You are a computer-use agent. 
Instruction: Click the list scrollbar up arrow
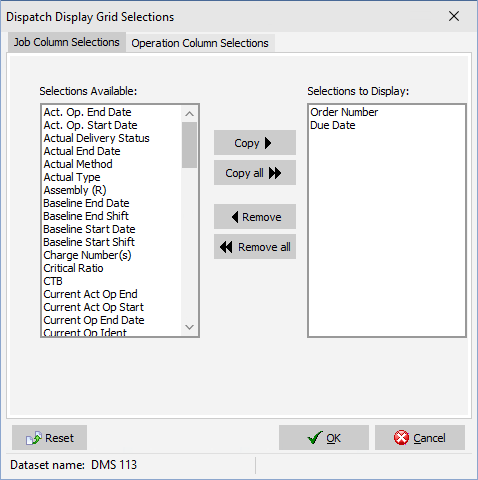pyautogui.click(x=189, y=114)
